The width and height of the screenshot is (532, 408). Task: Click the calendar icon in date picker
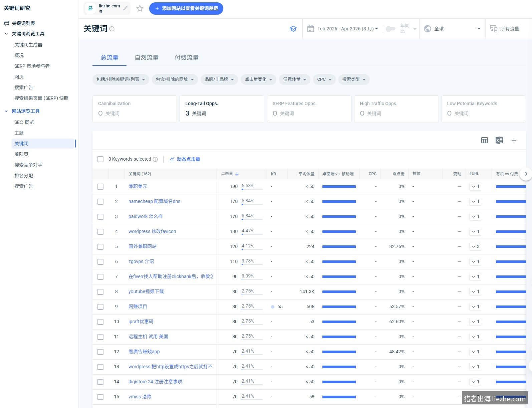click(310, 29)
